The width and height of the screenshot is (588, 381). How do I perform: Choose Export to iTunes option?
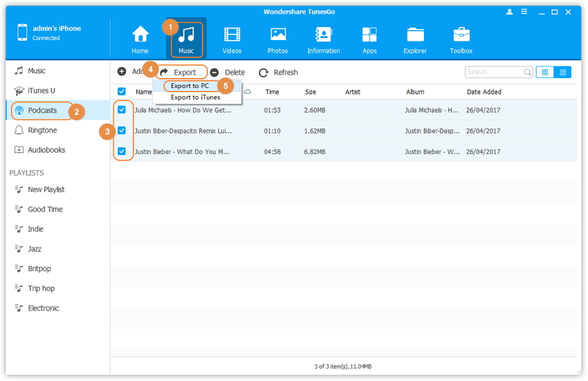(x=196, y=97)
